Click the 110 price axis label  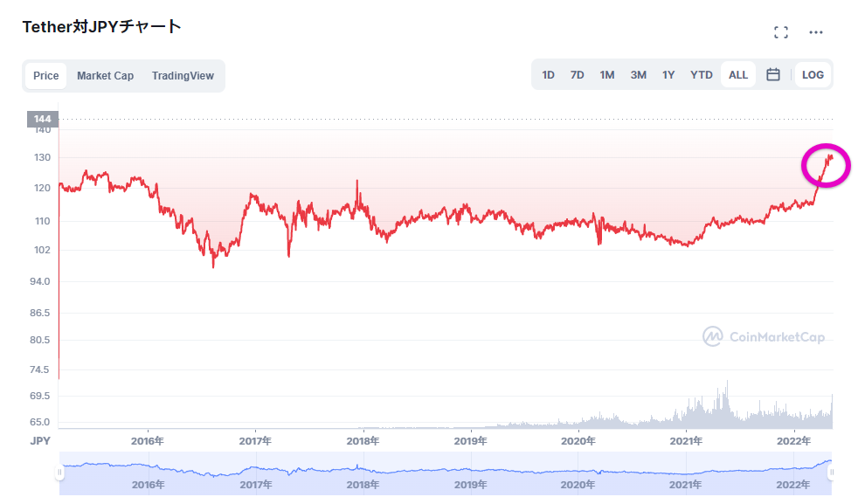pyautogui.click(x=42, y=222)
